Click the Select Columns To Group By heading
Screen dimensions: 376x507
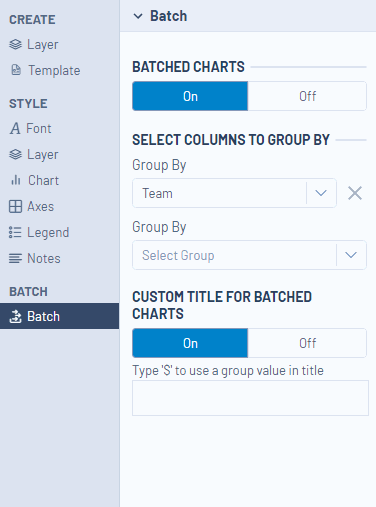coord(231,140)
